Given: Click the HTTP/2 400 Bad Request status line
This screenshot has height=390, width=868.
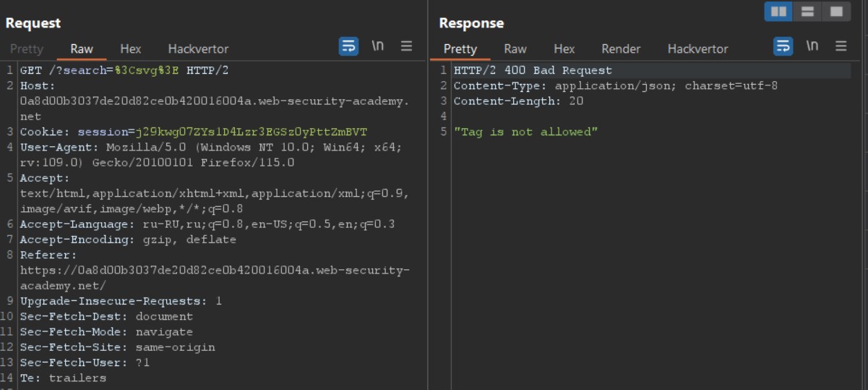Looking at the screenshot, I should (x=533, y=70).
